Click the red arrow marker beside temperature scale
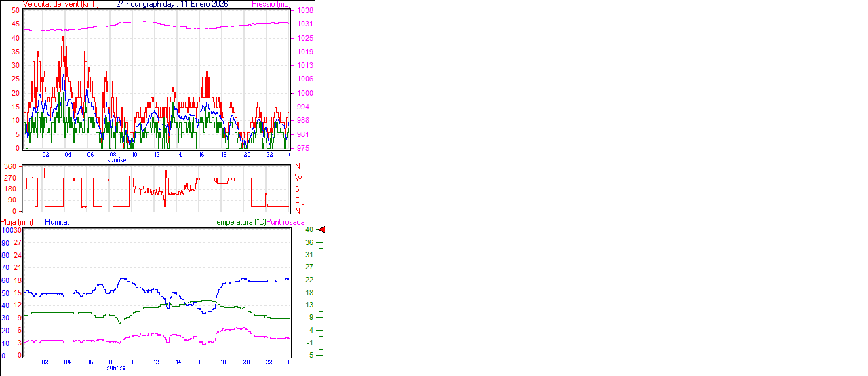The image size is (868, 376). pos(322,230)
